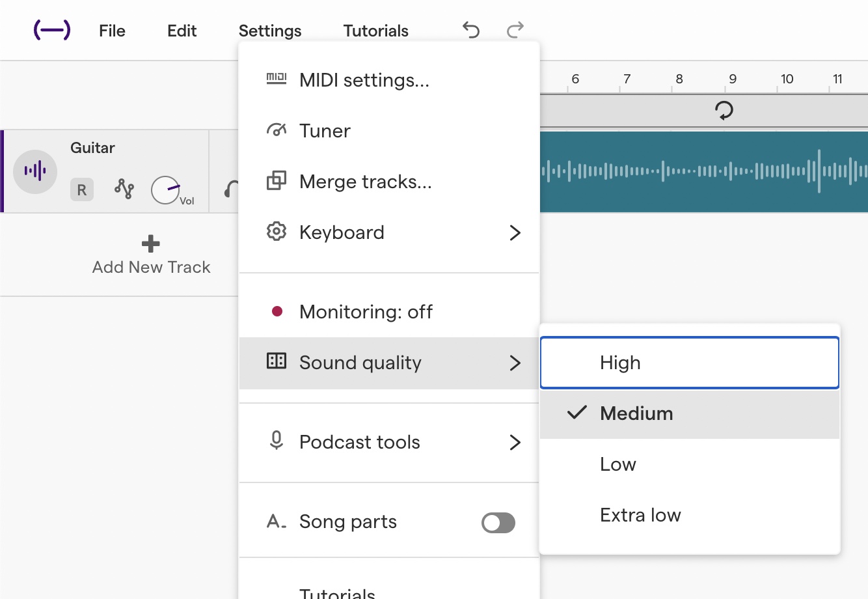Expand the Podcast tools submenu
The width and height of the screenshot is (868, 599).
point(515,442)
